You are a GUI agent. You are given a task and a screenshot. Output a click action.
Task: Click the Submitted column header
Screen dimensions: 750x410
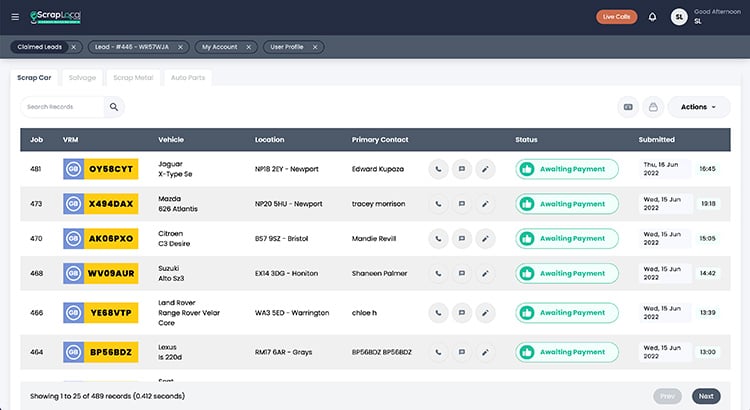(656, 140)
